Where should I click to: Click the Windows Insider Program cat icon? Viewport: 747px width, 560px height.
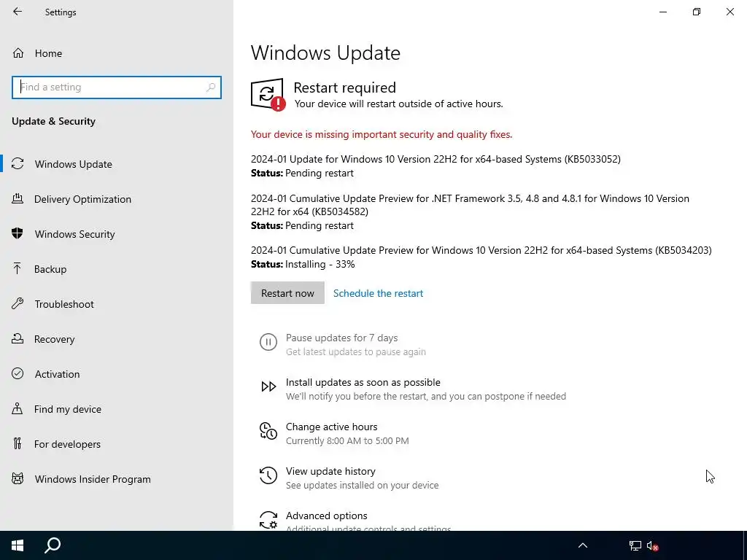click(18, 478)
